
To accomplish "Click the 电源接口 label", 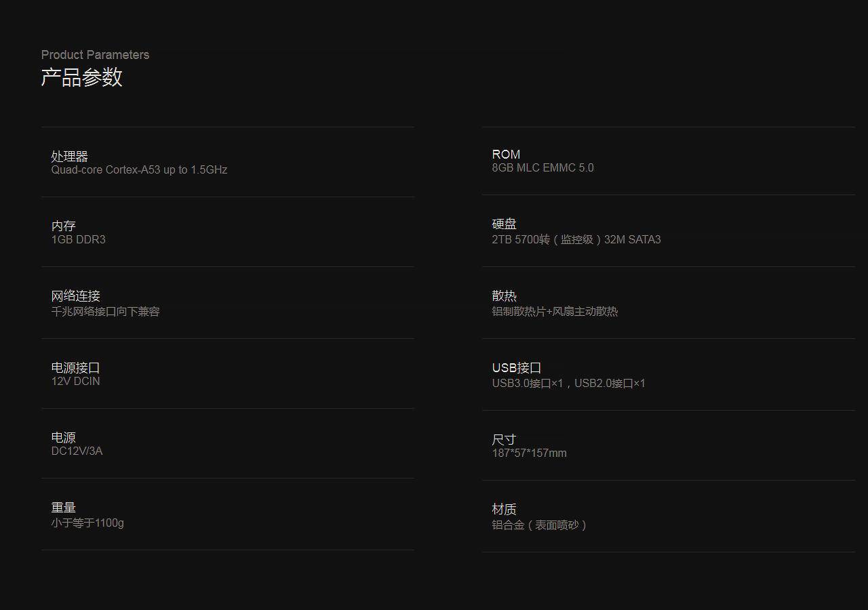I will (x=76, y=368).
